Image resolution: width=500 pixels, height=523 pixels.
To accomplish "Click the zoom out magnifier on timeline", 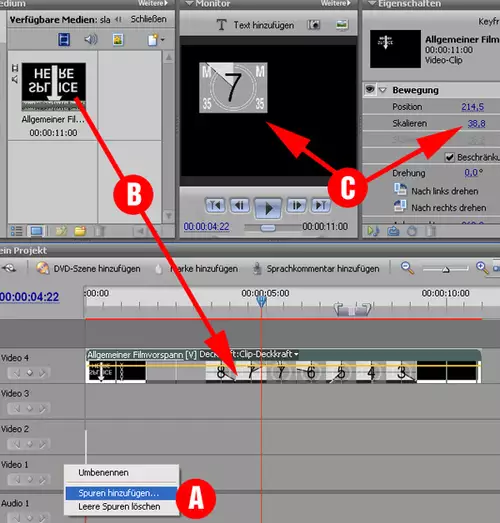I will 407,268.
